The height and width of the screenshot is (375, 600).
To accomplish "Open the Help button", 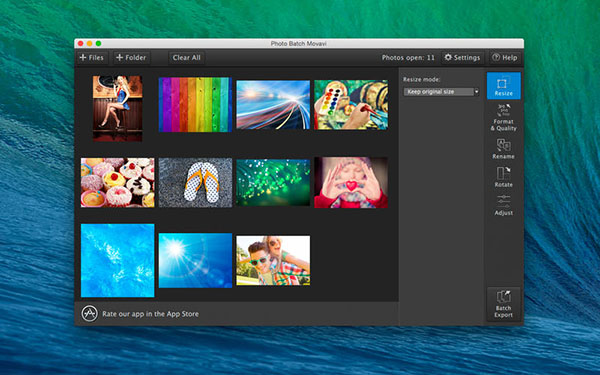I will [505, 58].
